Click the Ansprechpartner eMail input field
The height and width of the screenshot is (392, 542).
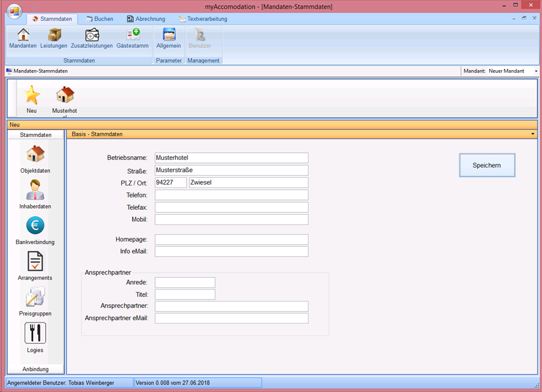pyautogui.click(x=231, y=318)
